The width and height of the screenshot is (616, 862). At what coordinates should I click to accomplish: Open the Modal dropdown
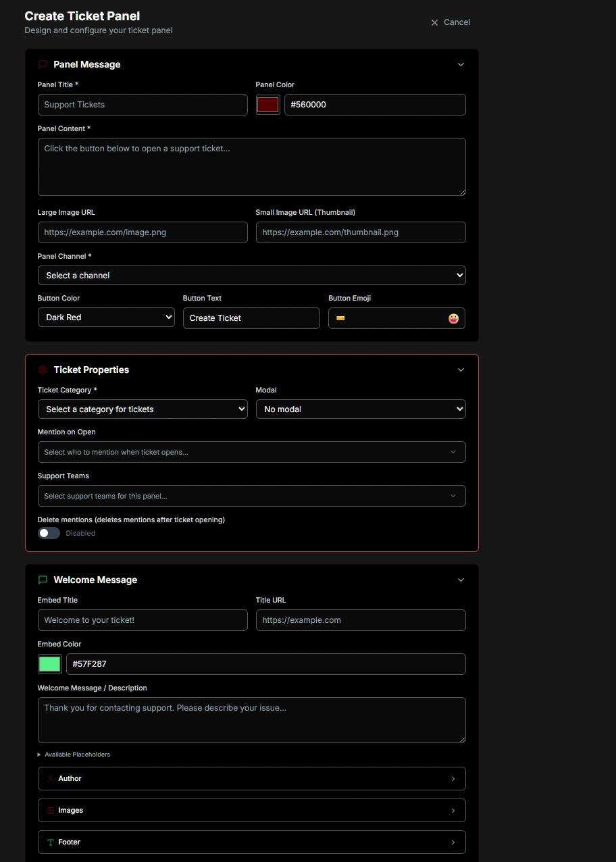pos(361,409)
